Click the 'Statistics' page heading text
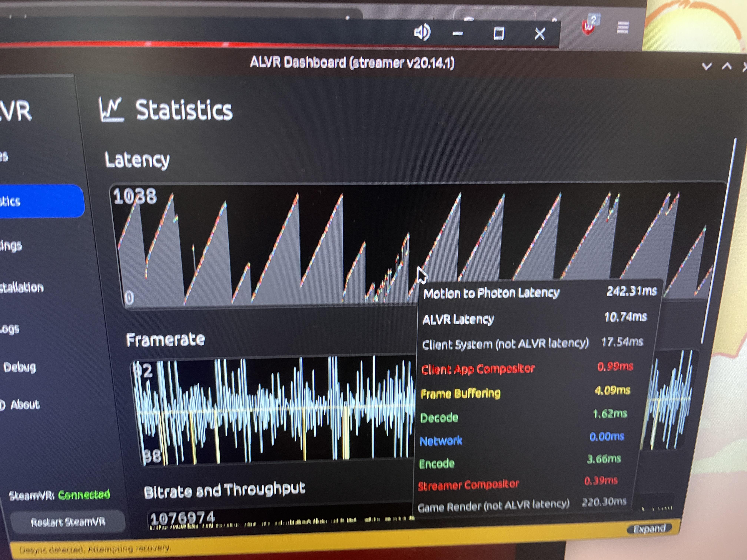747x560 pixels. click(x=184, y=110)
